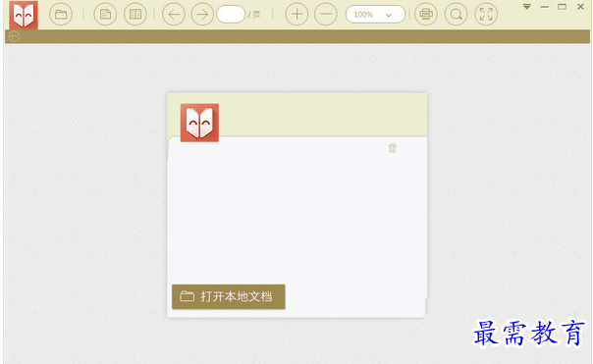Switch to single page view icon
The height and width of the screenshot is (364, 593).
tap(105, 15)
